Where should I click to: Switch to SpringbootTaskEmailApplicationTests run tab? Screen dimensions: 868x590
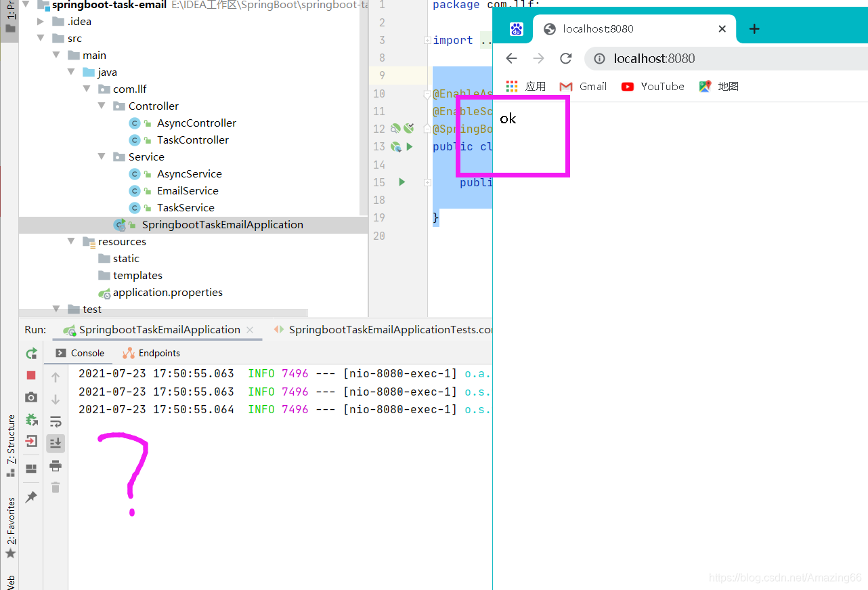click(391, 329)
